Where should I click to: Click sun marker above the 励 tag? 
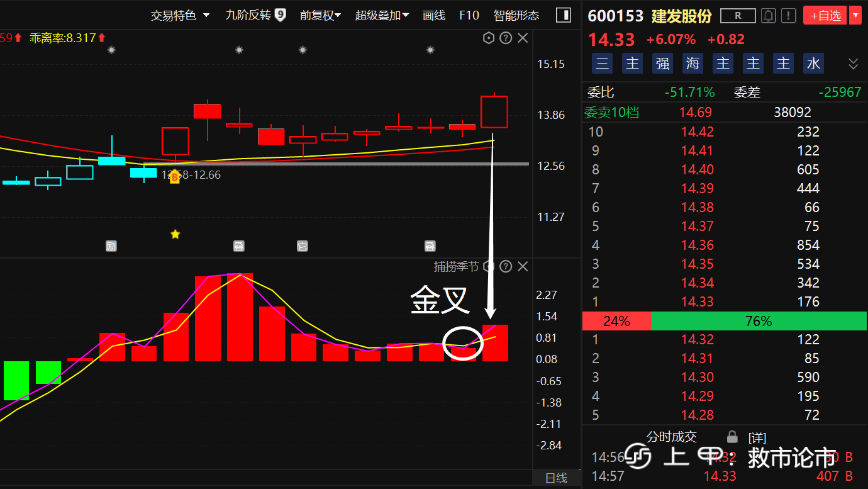point(111,50)
